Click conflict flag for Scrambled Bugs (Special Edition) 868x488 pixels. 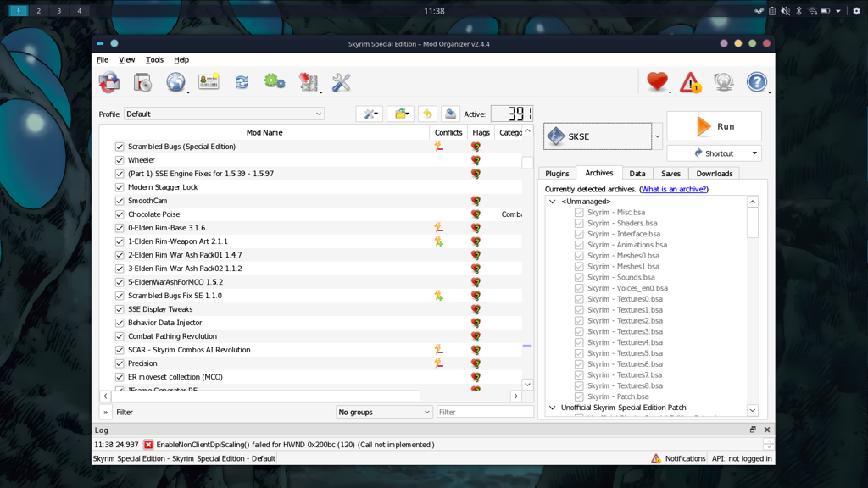click(439, 147)
